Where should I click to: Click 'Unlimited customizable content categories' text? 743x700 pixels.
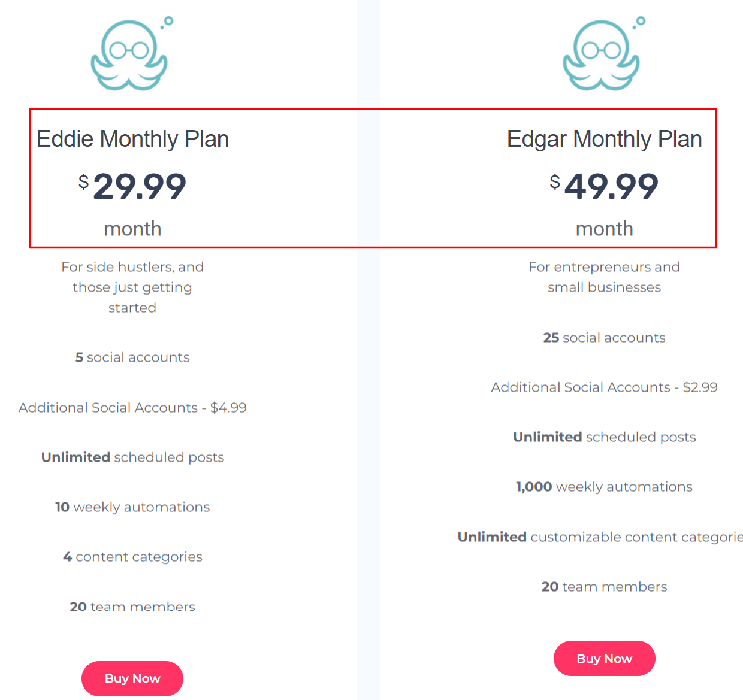[600, 537]
